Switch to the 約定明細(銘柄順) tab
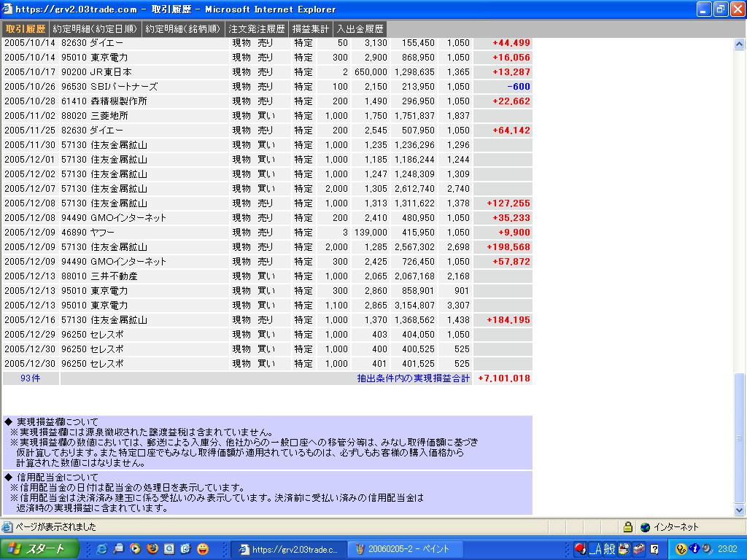 [183, 29]
